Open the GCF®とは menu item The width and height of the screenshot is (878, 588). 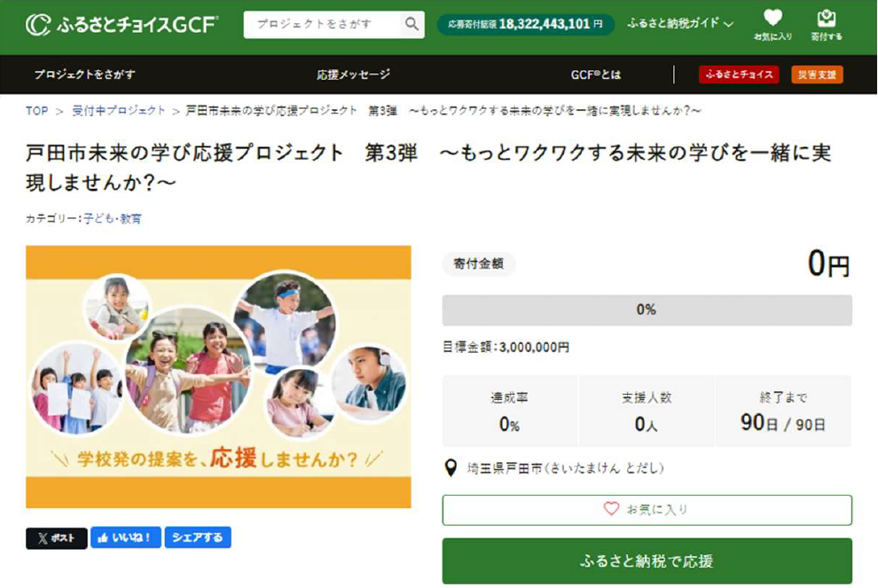(596, 74)
